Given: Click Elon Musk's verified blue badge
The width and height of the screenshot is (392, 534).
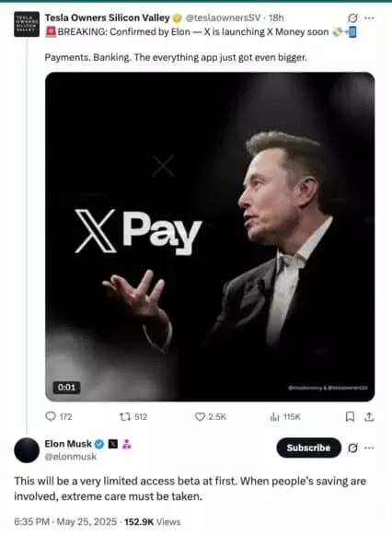Looking at the screenshot, I should [99, 444].
